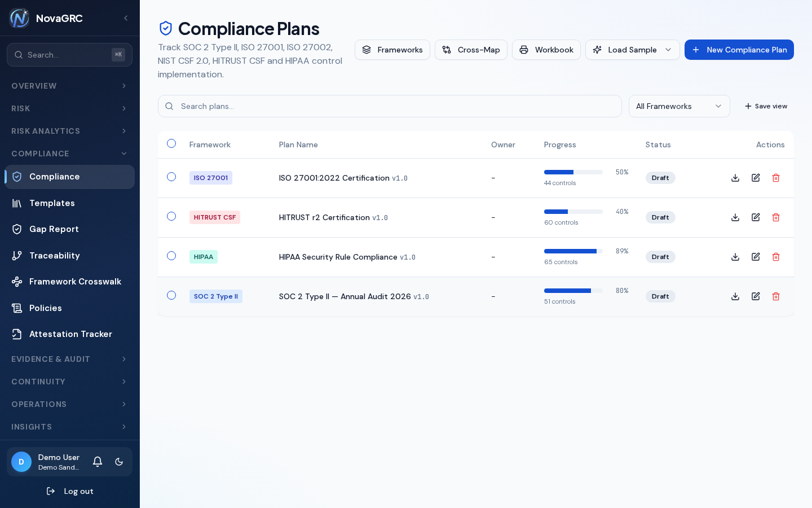This screenshot has width=812, height=508.
Task: Open Traceability in the sidebar
Action: click(x=69, y=256)
